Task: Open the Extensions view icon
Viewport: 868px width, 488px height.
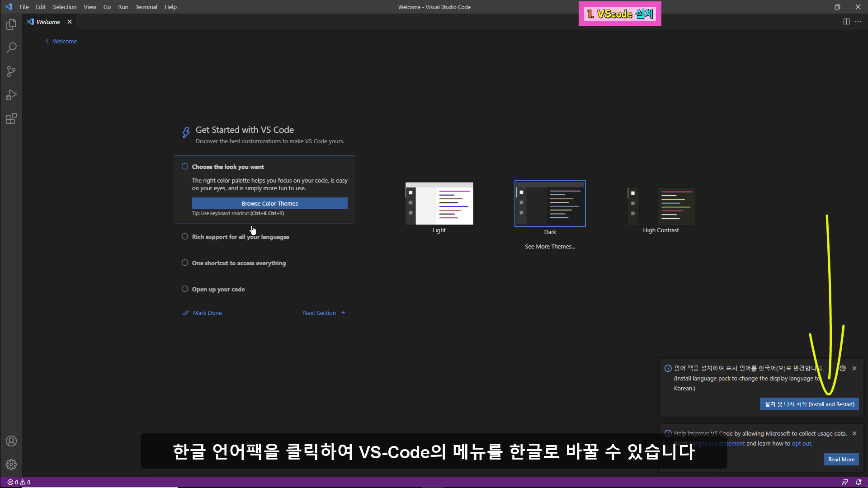Action: 11,119
